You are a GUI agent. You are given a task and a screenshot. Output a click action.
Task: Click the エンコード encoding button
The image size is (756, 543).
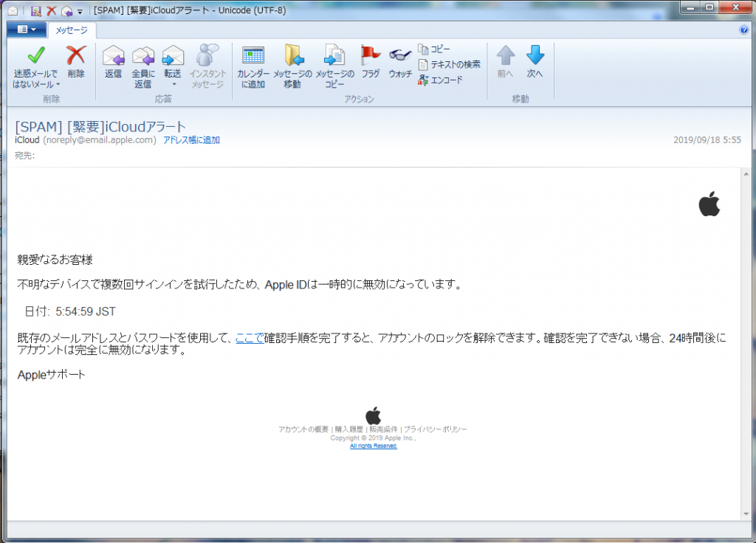point(441,80)
